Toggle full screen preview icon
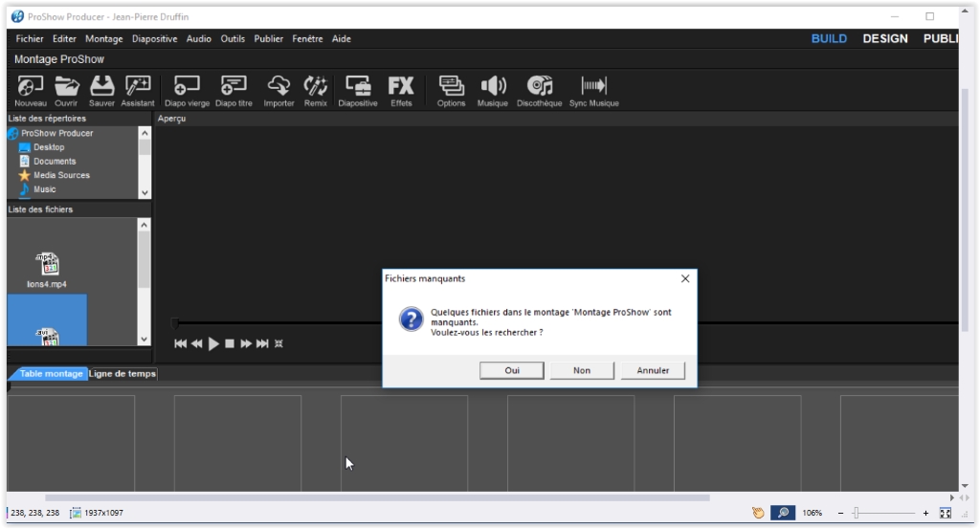The height and width of the screenshot is (529, 980). (x=278, y=343)
